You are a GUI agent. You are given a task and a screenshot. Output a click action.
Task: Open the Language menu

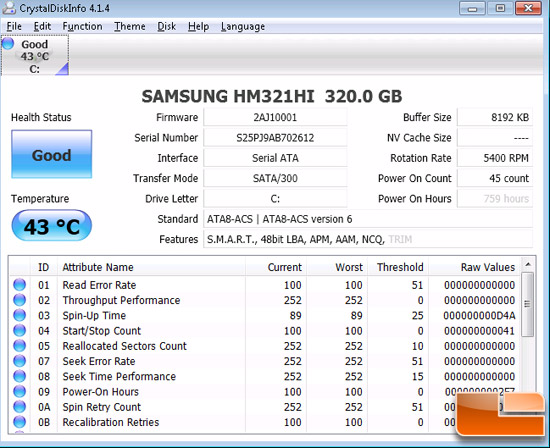[243, 26]
